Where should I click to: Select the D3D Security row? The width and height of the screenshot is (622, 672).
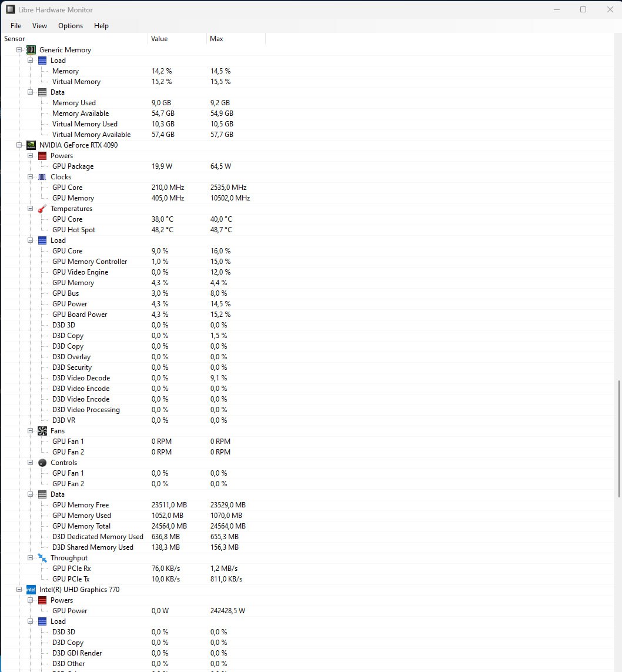pos(307,367)
